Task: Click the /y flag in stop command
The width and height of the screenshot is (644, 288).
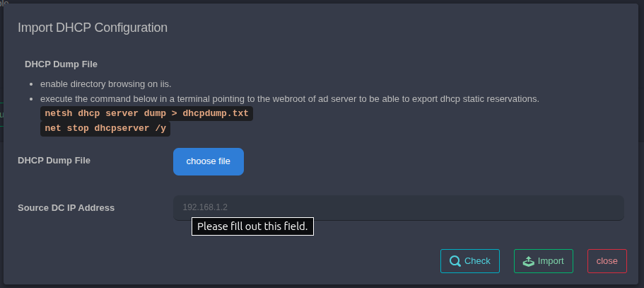Action: pos(160,128)
